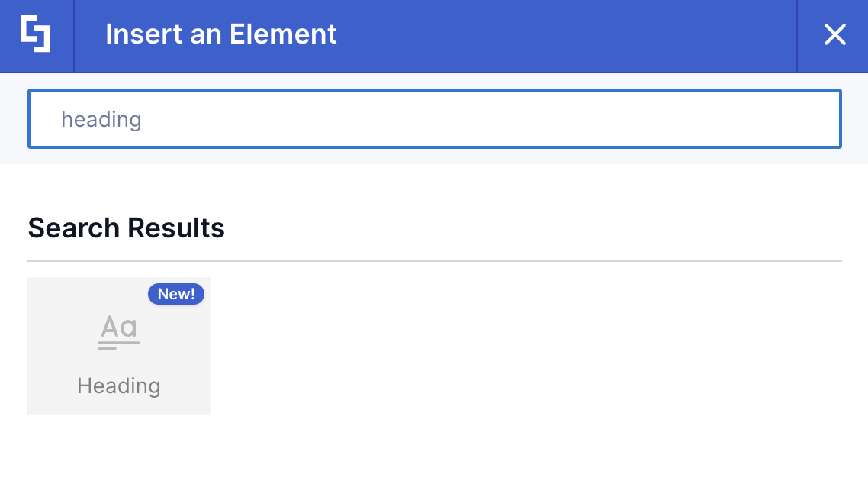Click the divider line below Search Results
The image size is (868, 481).
(434, 258)
